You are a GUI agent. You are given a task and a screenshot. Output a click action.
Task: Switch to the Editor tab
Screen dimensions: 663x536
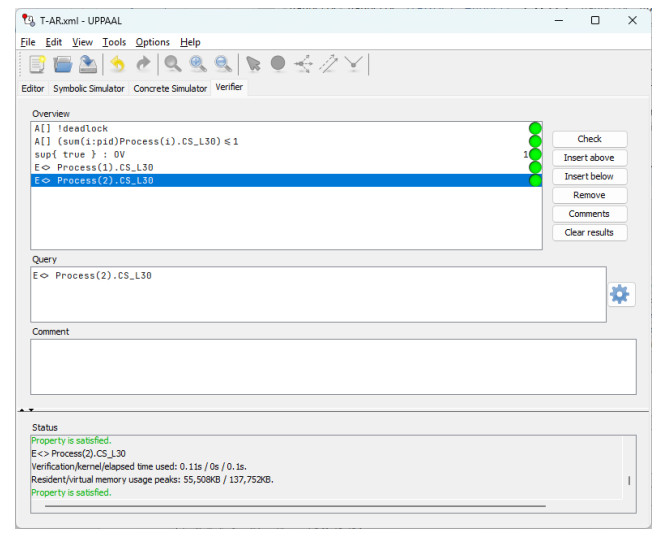(x=33, y=88)
